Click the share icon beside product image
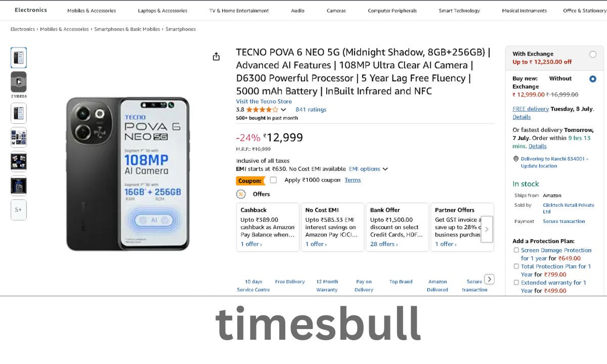607x364 pixels. click(x=216, y=57)
